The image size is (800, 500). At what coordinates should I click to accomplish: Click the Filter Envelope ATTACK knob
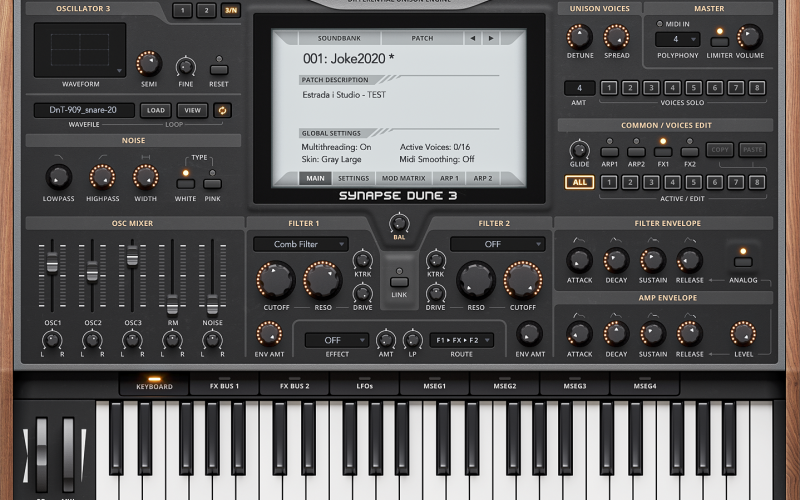coord(579,261)
